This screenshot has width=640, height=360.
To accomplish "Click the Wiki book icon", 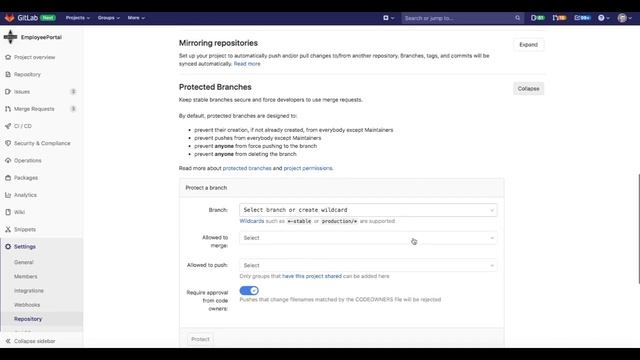I will pyautogui.click(x=8, y=212).
